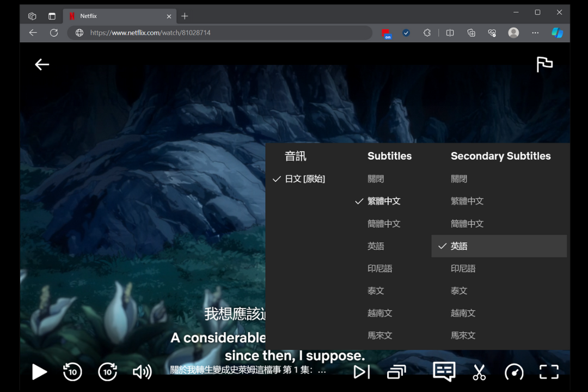Select 泰文 under Secondary Subtitles

pyautogui.click(x=459, y=291)
